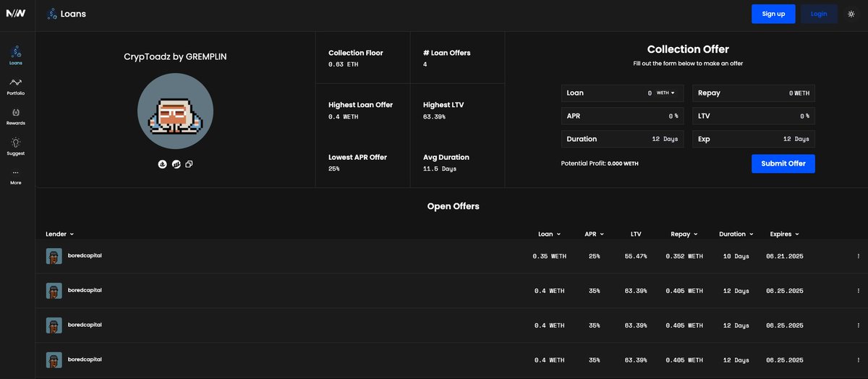868x379 pixels.
Task: Click the Open Offers heading
Action: (453, 206)
